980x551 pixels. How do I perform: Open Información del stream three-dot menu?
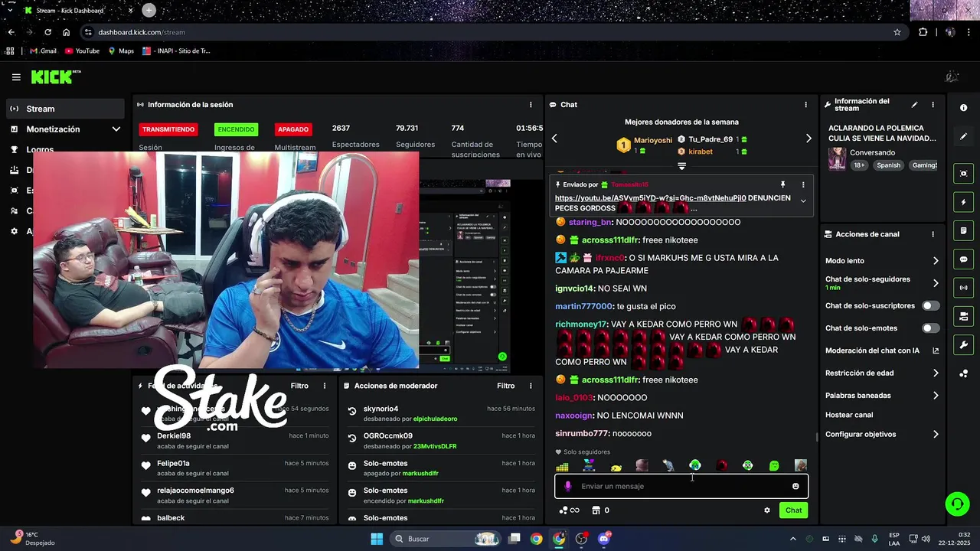coord(933,105)
